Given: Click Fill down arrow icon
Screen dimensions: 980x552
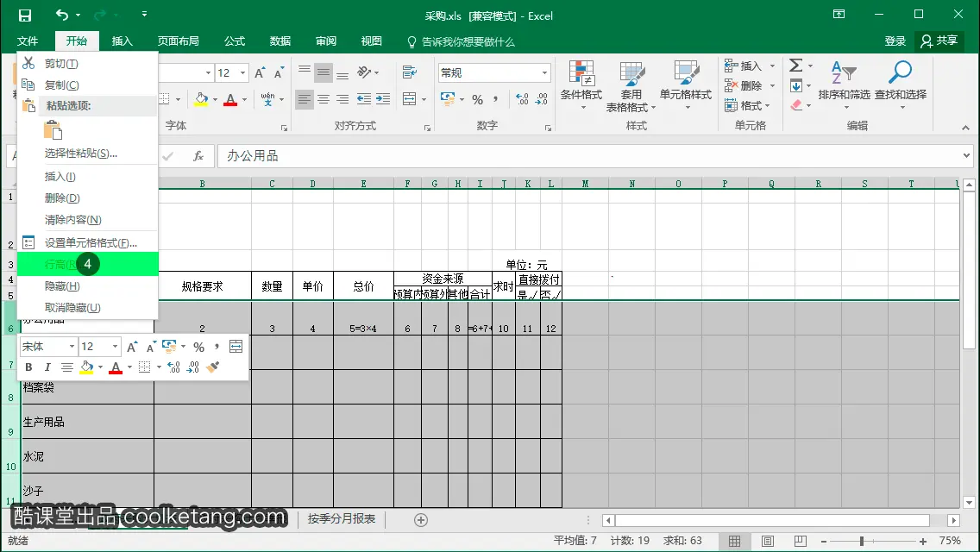Looking at the screenshot, I should [x=795, y=85].
